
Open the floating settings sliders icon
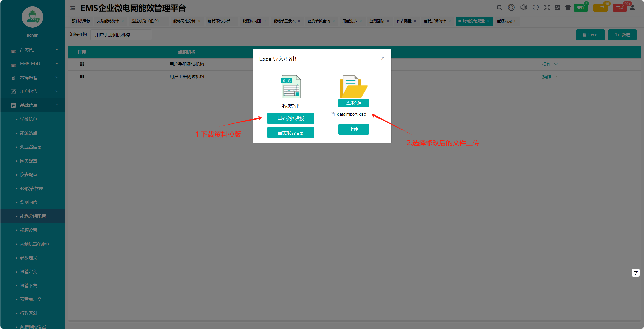(635, 273)
